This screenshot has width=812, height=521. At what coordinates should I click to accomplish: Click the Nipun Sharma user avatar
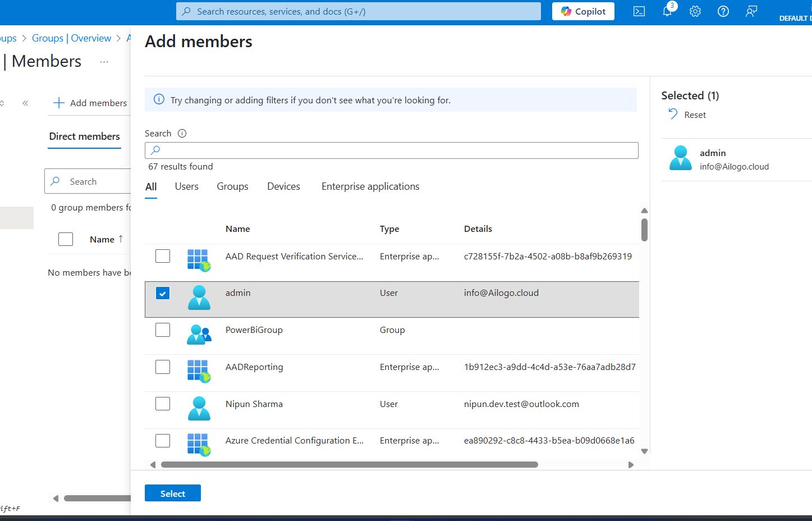tap(199, 408)
